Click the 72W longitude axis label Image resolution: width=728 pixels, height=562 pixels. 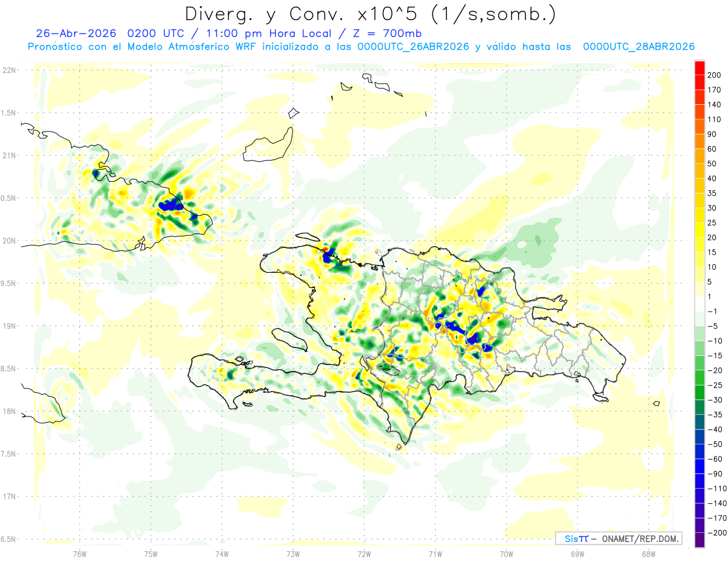[364, 554]
